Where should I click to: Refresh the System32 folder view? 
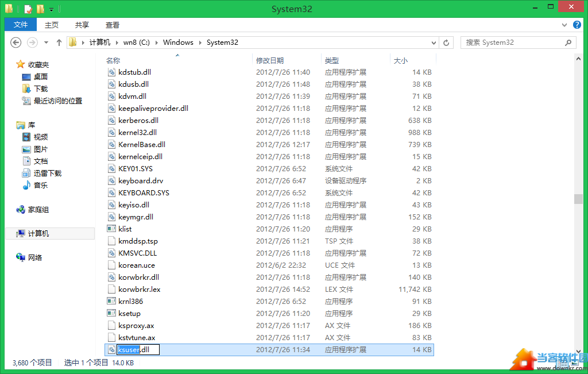coord(446,43)
